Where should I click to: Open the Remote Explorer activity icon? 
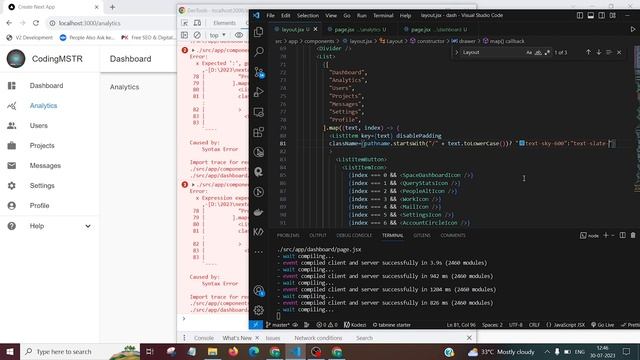click(258, 112)
